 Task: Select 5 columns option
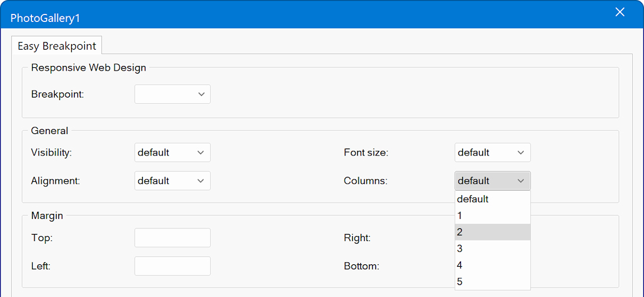click(492, 281)
